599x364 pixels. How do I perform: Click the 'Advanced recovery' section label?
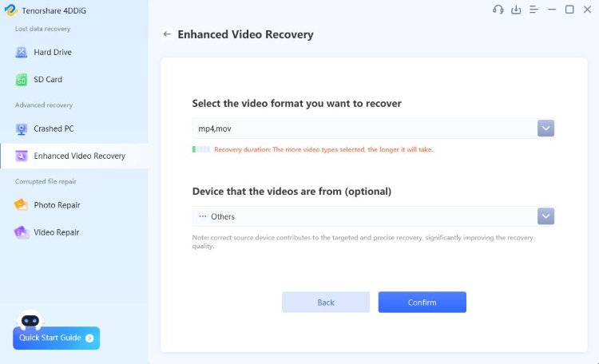coord(44,105)
